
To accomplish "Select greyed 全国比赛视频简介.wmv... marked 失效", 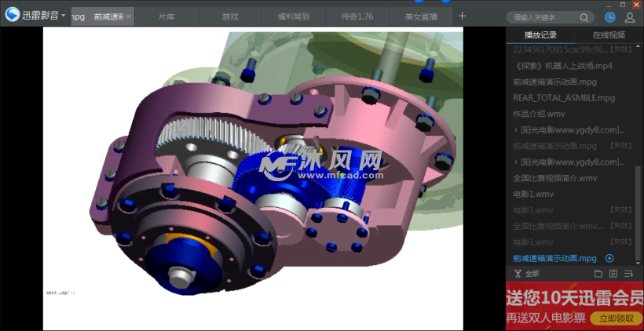I will [x=573, y=226].
